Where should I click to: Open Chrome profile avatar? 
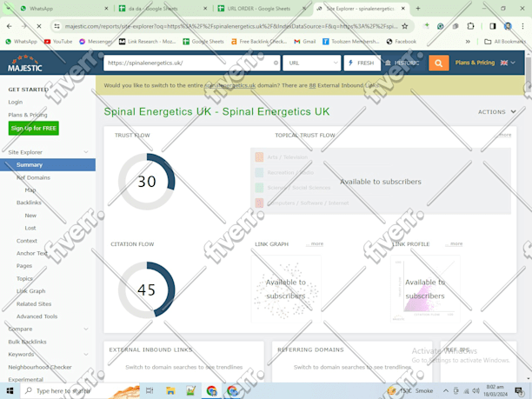pos(508,26)
